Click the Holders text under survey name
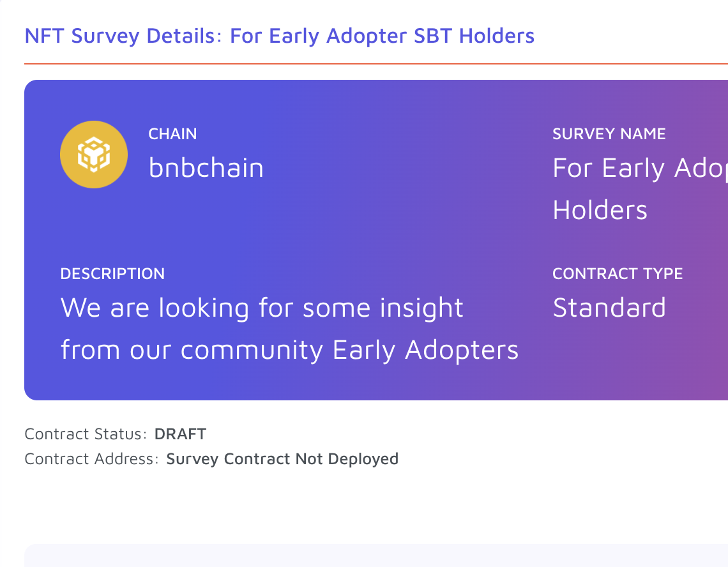 (x=600, y=210)
